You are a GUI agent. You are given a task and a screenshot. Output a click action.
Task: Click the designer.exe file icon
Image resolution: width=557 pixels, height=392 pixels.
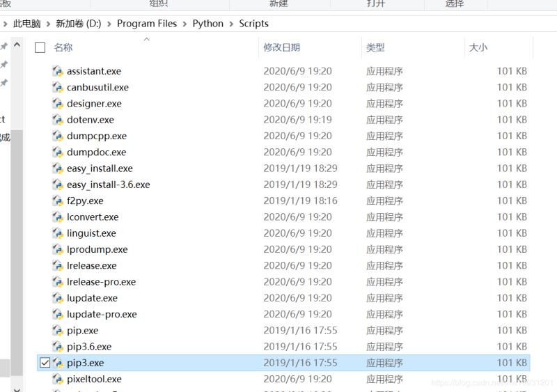pyautogui.click(x=58, y=104)
